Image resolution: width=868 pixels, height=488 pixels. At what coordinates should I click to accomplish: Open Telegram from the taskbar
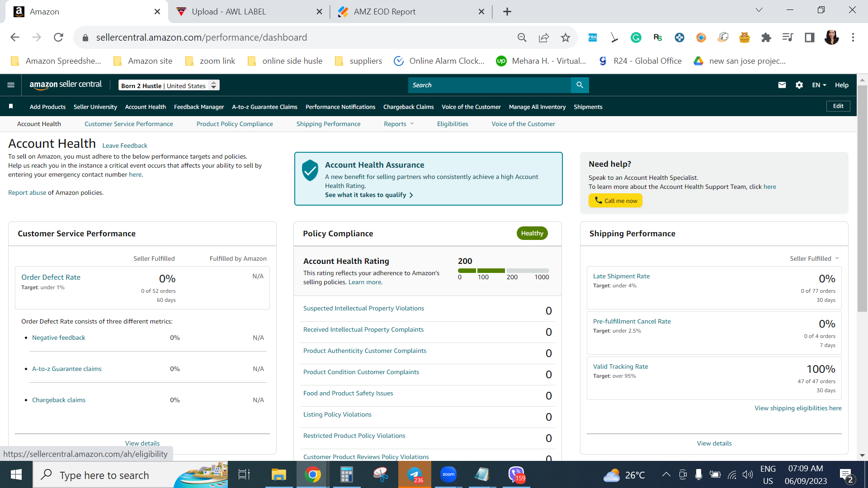point(415,474)
